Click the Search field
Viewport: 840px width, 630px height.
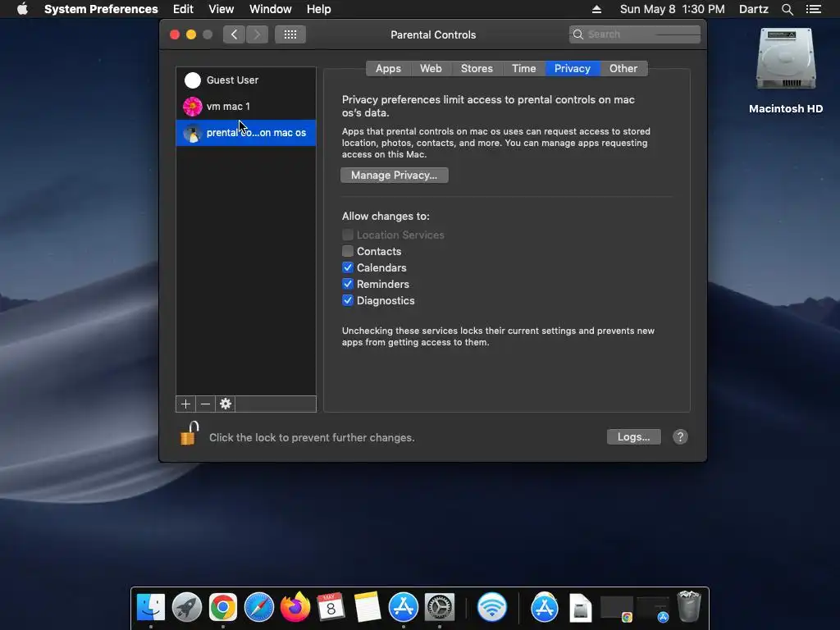[635, 34]
